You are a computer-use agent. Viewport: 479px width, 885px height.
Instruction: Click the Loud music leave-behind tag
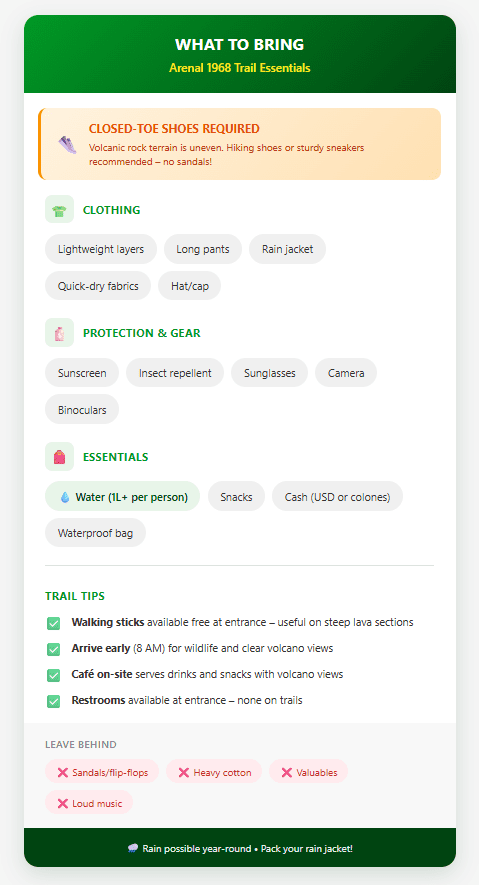point(89,803)
